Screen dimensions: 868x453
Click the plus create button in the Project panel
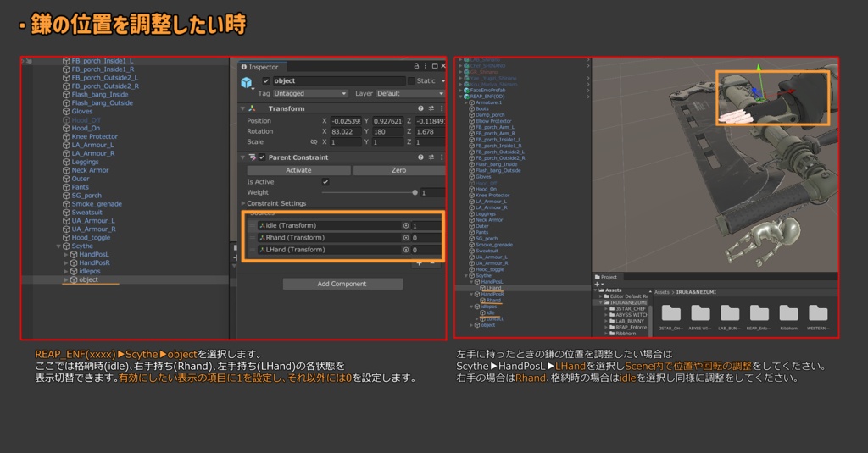tap(597, 285)
